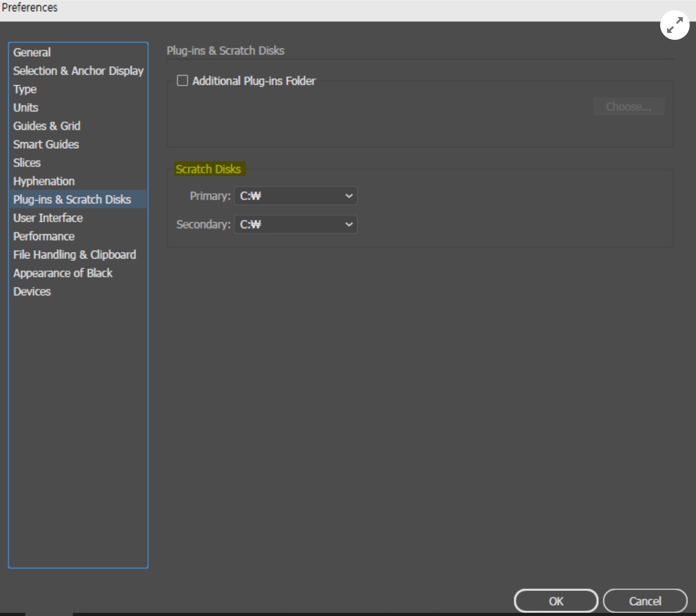Click the expand/fullscreen arrow icon
The image size is (696, 616).
pyautogui.click(x=674, y=25)
